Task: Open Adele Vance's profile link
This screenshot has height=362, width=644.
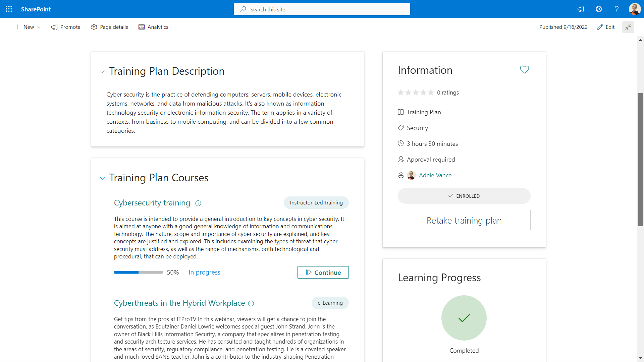Action: [x=435, y=175]
